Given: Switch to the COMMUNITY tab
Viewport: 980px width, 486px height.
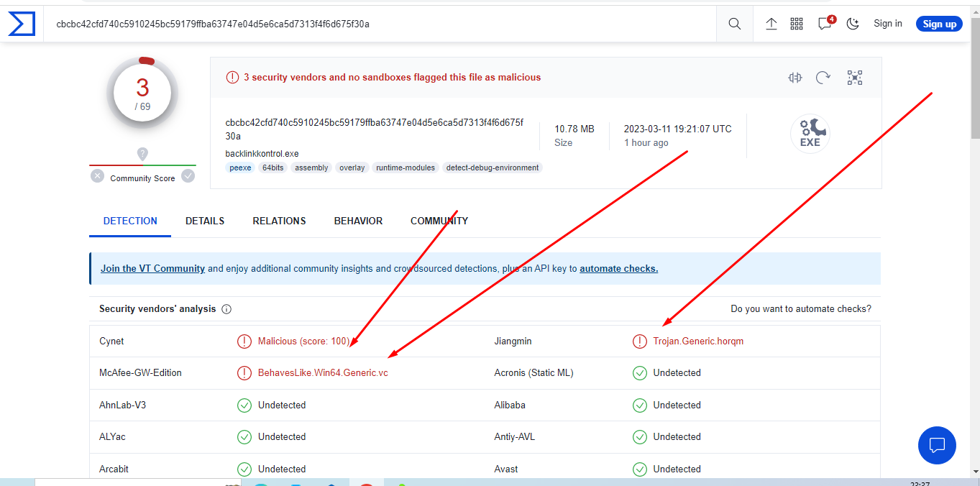Looking at the screenshot, I should coord(439,221).
